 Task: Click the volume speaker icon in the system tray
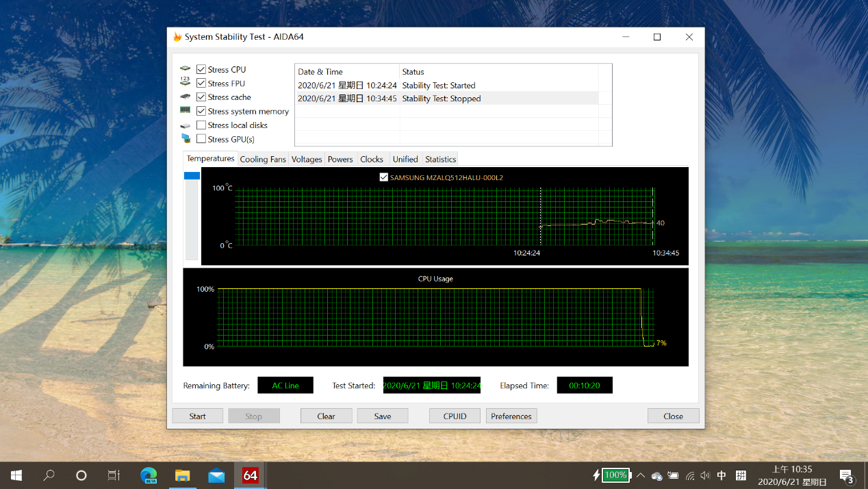pos(705,475)
